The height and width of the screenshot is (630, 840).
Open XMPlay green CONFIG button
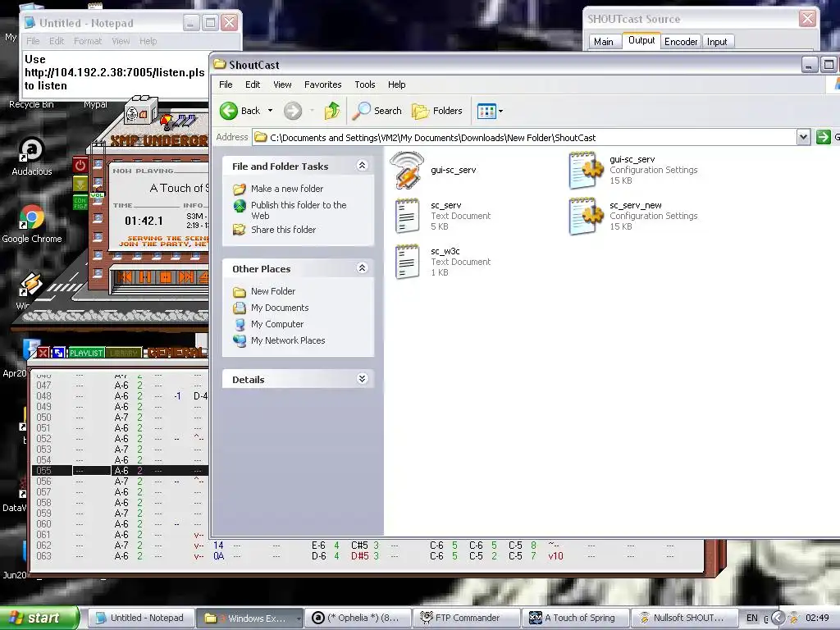[x=80, y=203]
